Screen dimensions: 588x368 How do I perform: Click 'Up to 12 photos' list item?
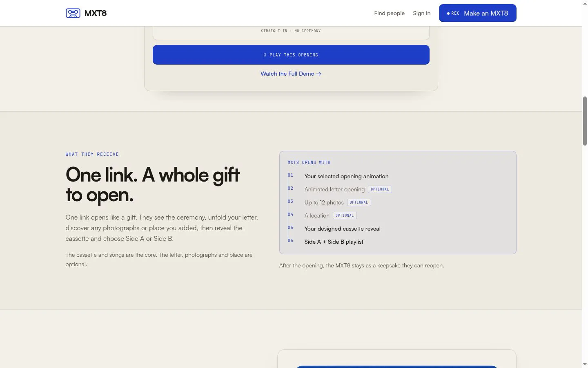point(324,202)
